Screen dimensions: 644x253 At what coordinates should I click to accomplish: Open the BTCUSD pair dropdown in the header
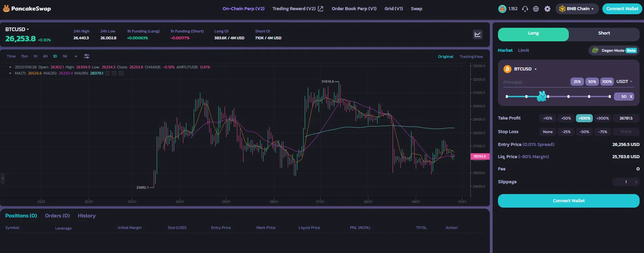tap(17, 29)
